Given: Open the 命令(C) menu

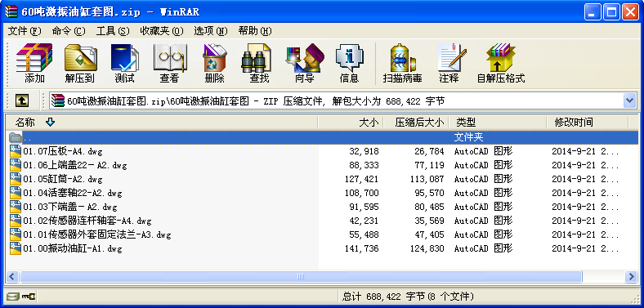Looking at the screenshot, I should (69, 31).
